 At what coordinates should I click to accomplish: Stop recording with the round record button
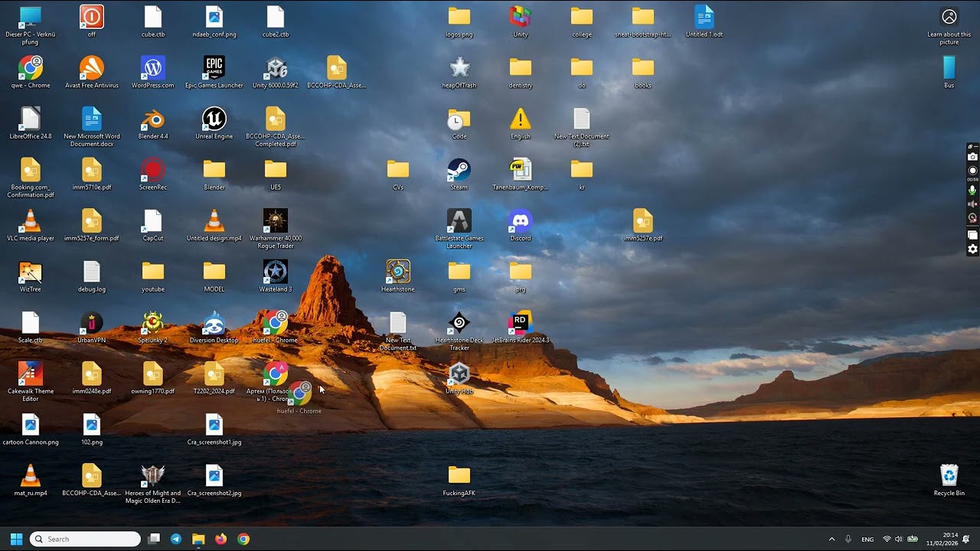[x=973, y=171]
